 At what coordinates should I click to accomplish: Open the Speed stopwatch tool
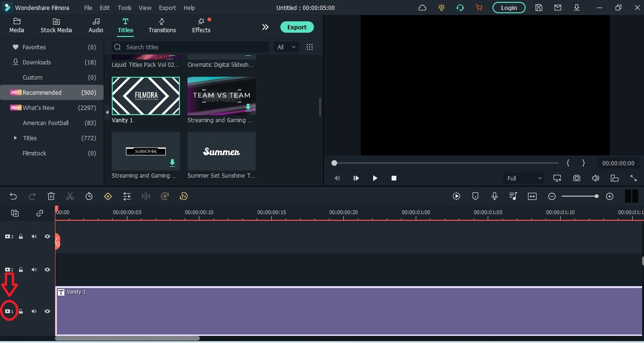(89, 196)
